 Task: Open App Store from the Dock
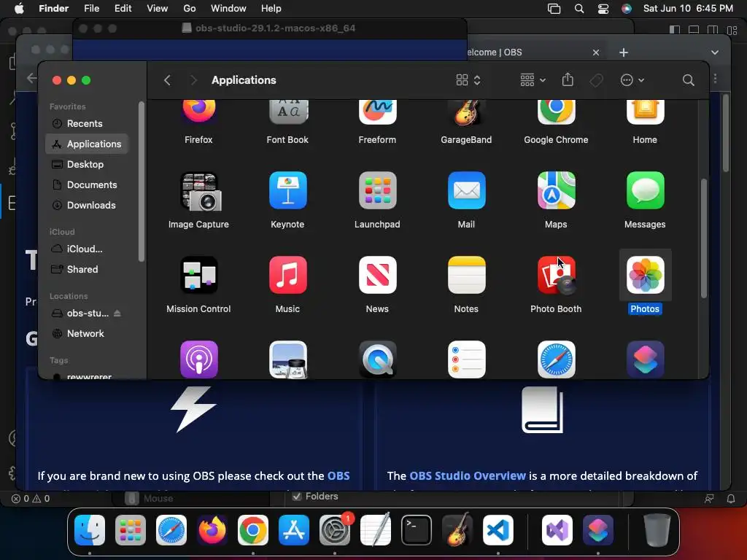tap(294, 530)
